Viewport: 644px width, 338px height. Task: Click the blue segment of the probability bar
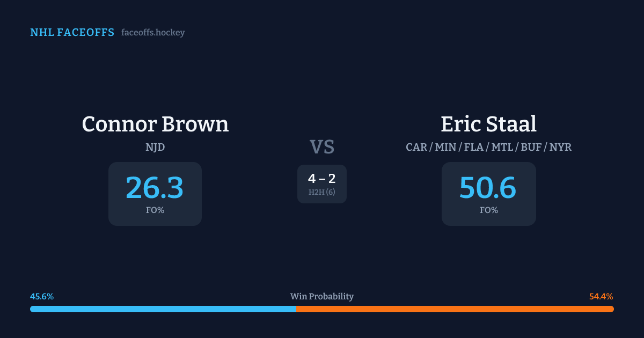(x=163, y=309)
